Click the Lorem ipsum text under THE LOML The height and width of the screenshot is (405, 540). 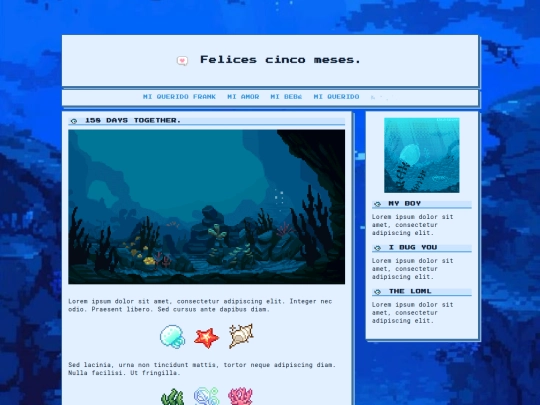click(x=413, y=313)
